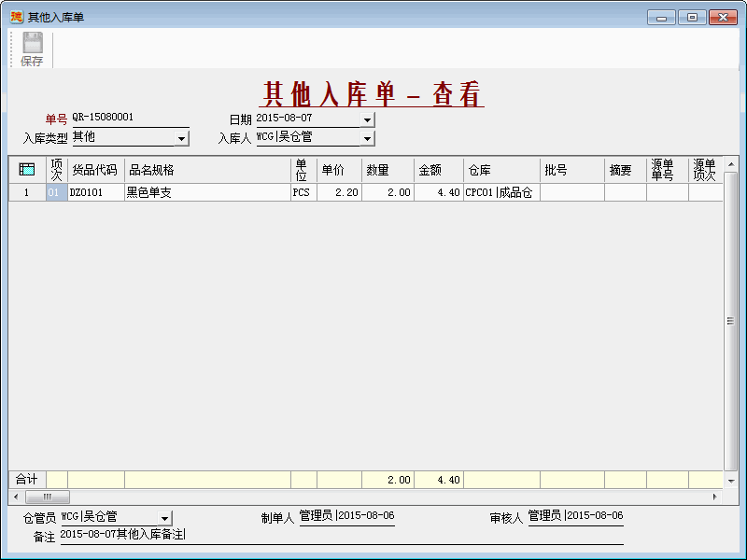Click the 货品代码 column header
The height and width of the screenshot is (560, 747).
click(96, 170)
